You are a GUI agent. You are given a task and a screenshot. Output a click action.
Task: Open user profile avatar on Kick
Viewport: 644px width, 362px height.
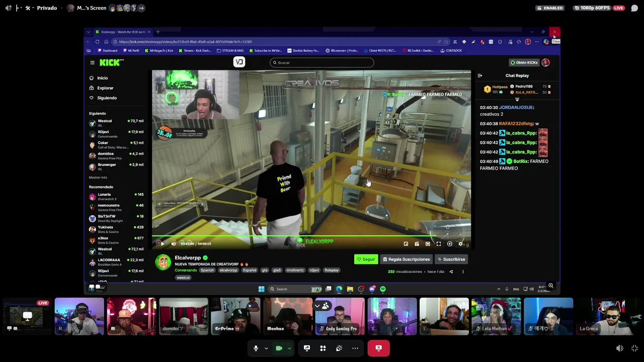[545, 62]
